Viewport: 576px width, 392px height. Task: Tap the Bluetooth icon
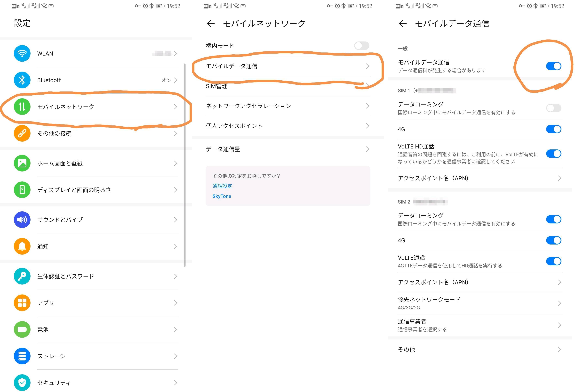point(22,80)
